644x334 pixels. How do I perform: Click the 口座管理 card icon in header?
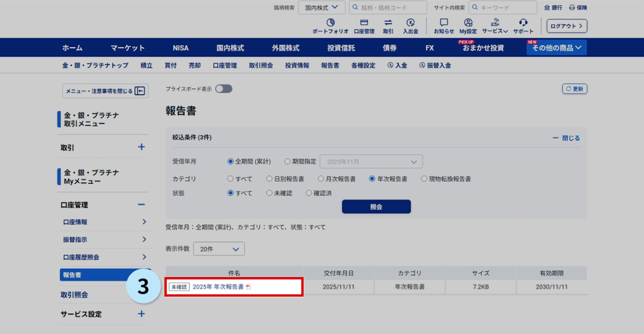coord(363,22)
